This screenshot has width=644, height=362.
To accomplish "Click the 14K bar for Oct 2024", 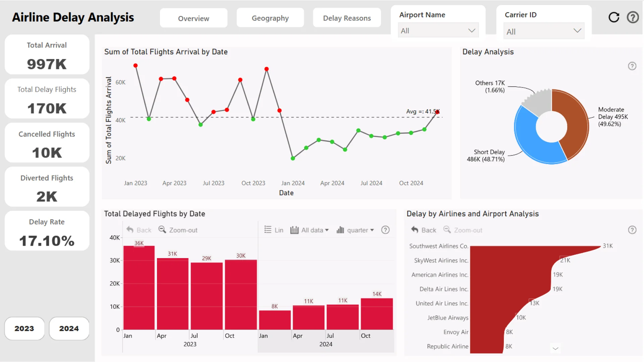I will coord(377,314).
